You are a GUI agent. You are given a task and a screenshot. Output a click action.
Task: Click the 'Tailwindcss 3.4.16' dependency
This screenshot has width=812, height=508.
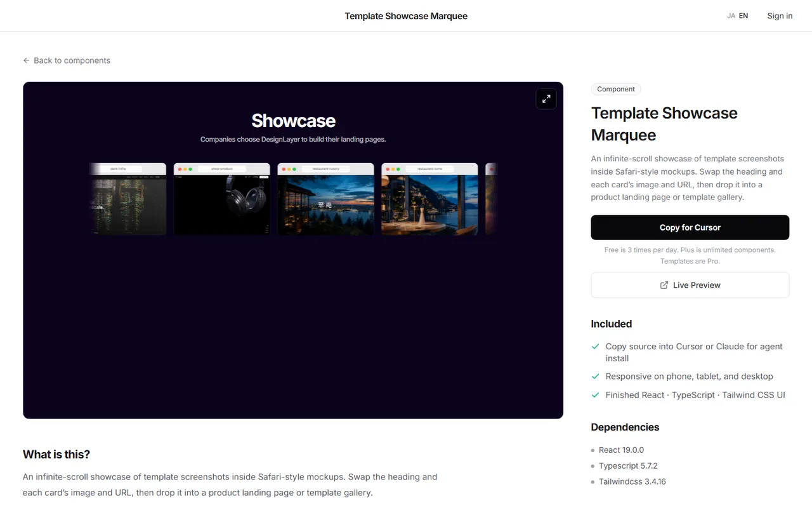632,481
